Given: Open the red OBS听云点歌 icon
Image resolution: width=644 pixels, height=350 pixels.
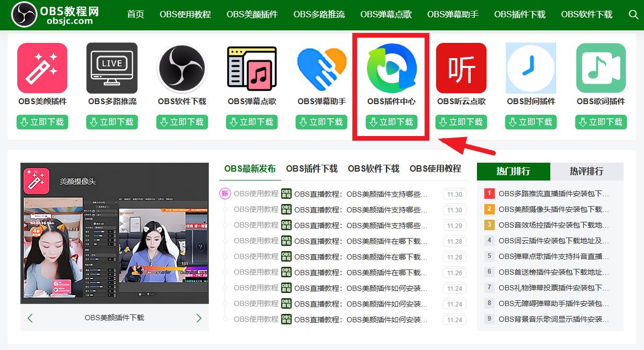Looking at the screenshot, I should click(461, 68).
